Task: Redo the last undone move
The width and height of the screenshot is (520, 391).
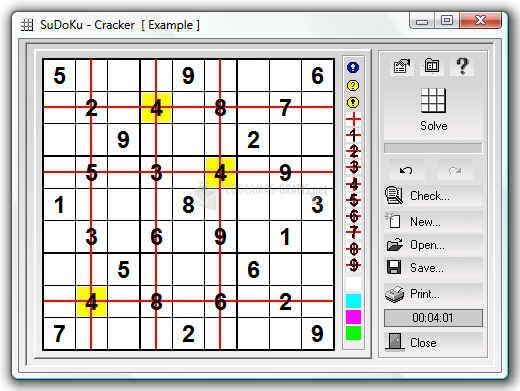Action: point(455,171)
